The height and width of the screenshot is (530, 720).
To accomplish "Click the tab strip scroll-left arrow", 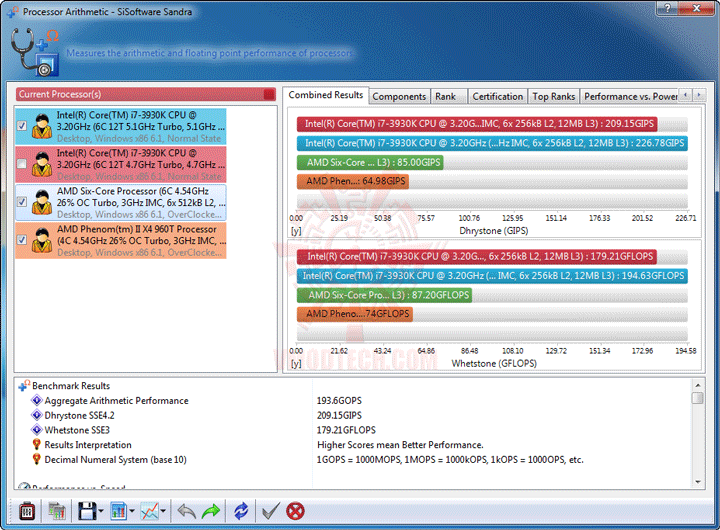I will tap(686, 95).
